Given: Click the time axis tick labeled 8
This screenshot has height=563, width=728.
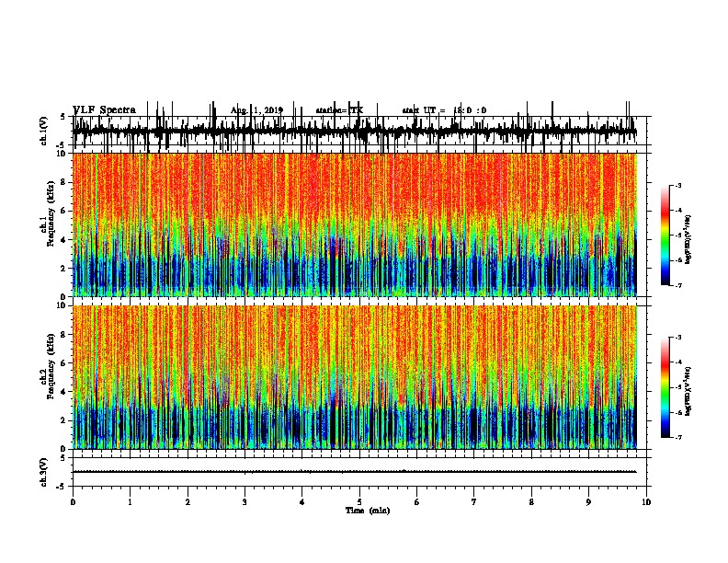Looking at the screenshot, I should pos(531,501).
